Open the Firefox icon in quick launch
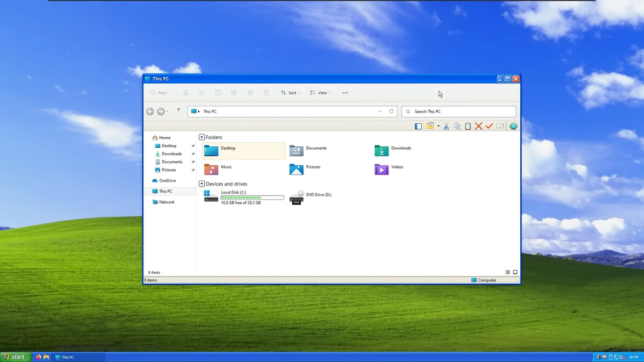Screen dimensions: 644x362 pos(38,357)
